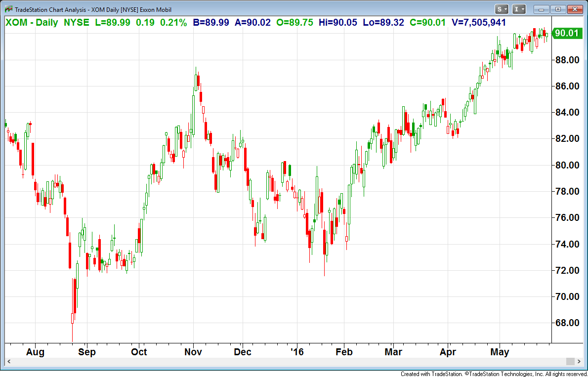Open the S symbol-linking dropdown
The width and height of the screenshot is (588, 377).
[502, 9]
